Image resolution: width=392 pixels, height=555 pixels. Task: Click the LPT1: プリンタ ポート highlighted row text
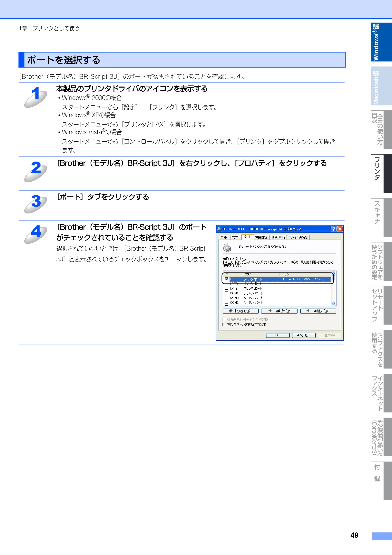[x=246, y=279]
